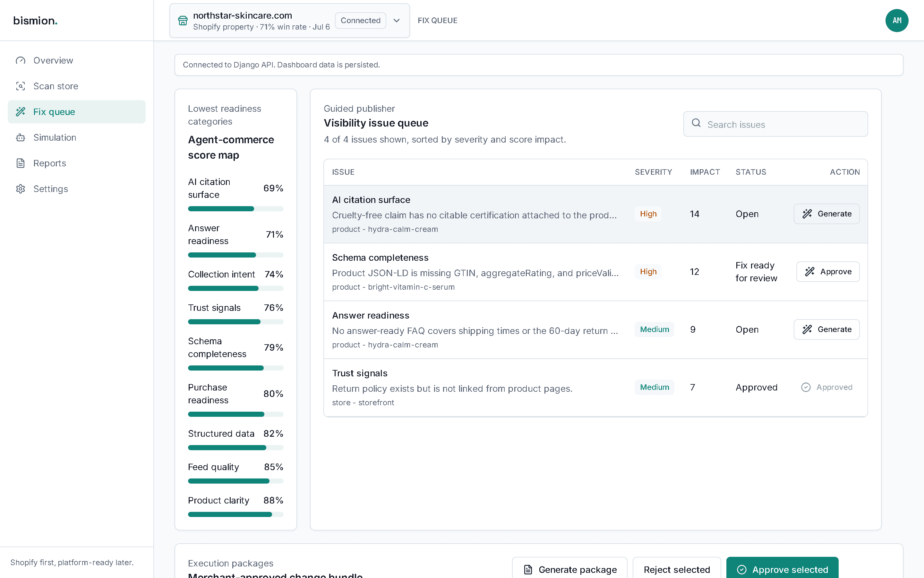Generate a fix for AI citation surface
The image size is (924, 578).
pyautogui.click(x=827, y=214)
